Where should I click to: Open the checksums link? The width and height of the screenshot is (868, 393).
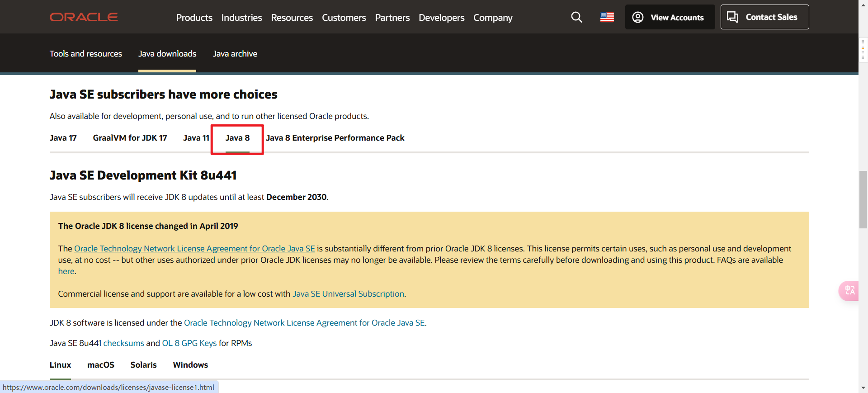[123, 343]
